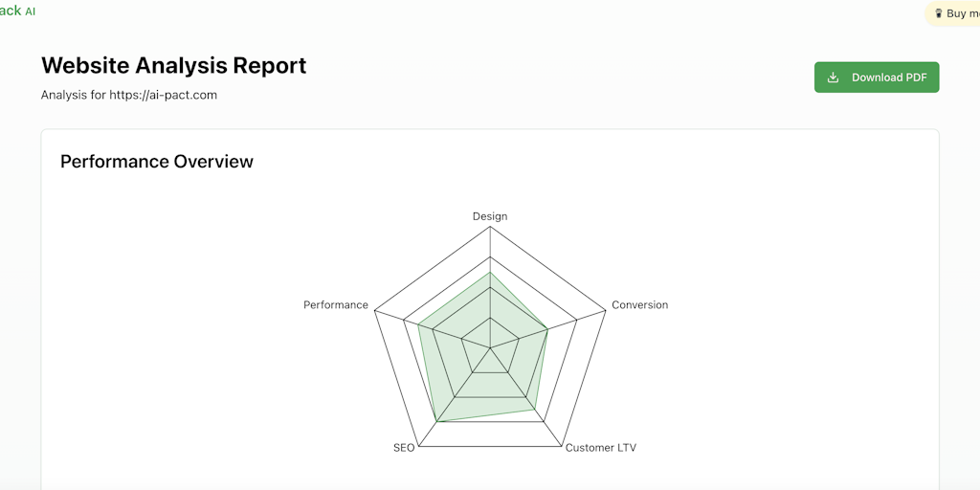
Task: Click the Buy more credits button
Action: click(952, 13)
